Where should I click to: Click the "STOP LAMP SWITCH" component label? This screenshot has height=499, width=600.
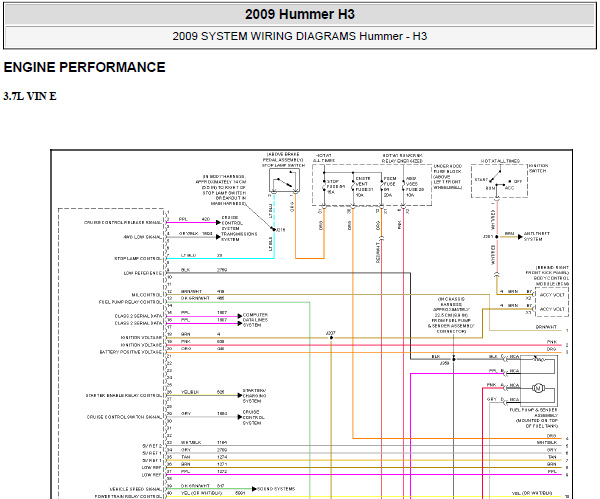point(284,165)
